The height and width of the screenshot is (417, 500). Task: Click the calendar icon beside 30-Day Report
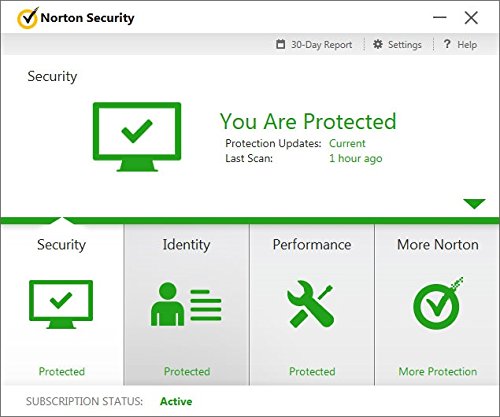point(281,44)
